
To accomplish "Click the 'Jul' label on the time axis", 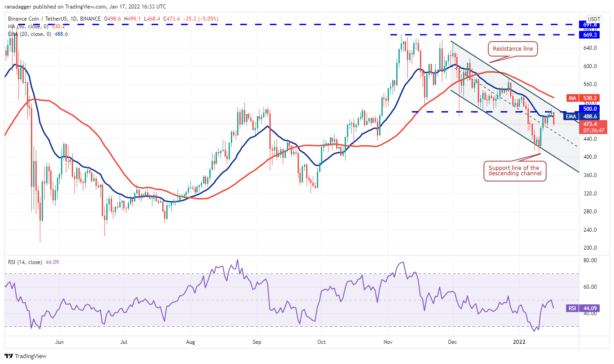I will coord(124,342).
